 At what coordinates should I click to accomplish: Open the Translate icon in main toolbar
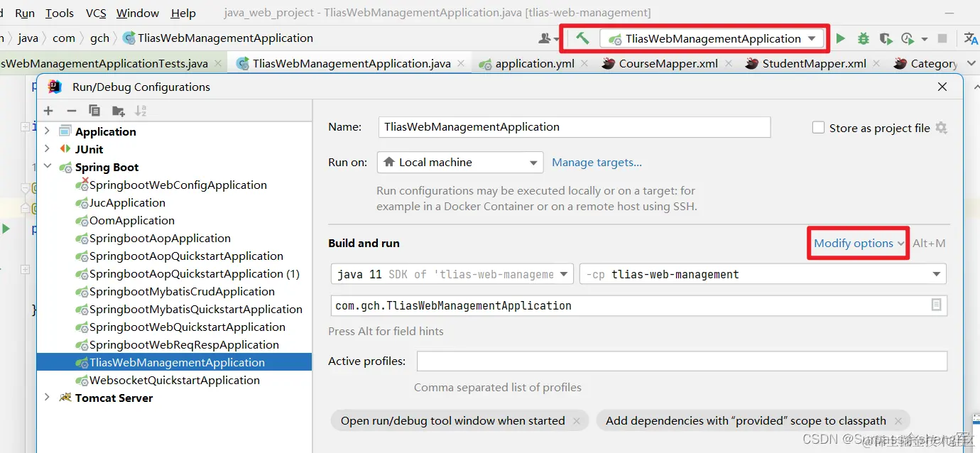[x=971, y=38]
